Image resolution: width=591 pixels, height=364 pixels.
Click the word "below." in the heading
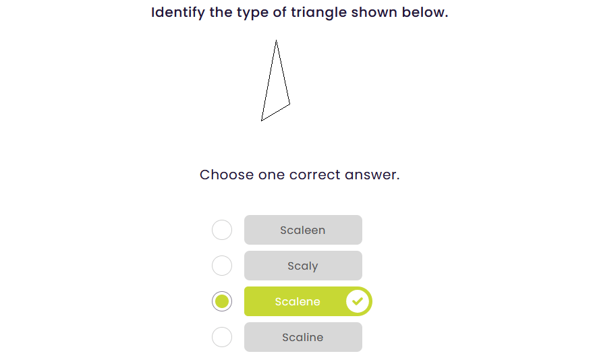tap(425, 13)
